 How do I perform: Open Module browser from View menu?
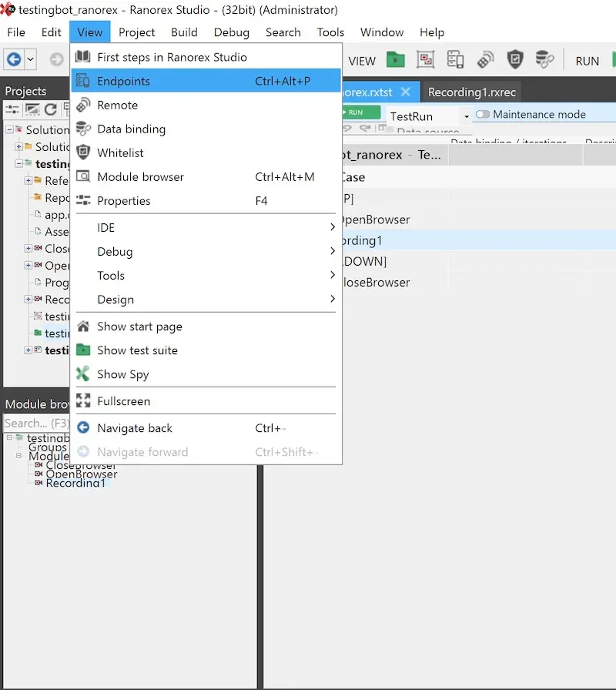tap(206, 177)
